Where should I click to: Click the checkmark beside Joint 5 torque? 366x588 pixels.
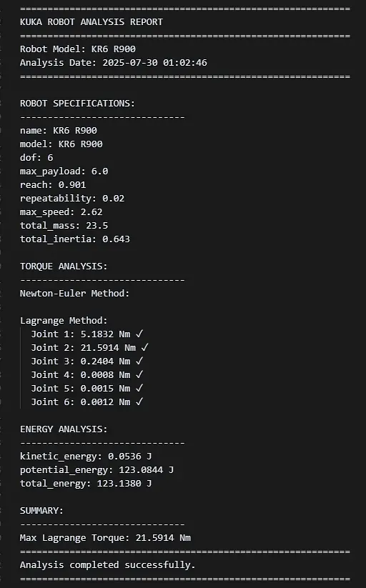(139, 388)
